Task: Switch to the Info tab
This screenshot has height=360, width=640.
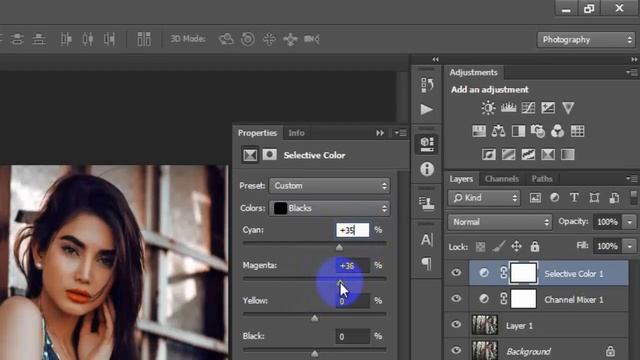Action: 296,133
